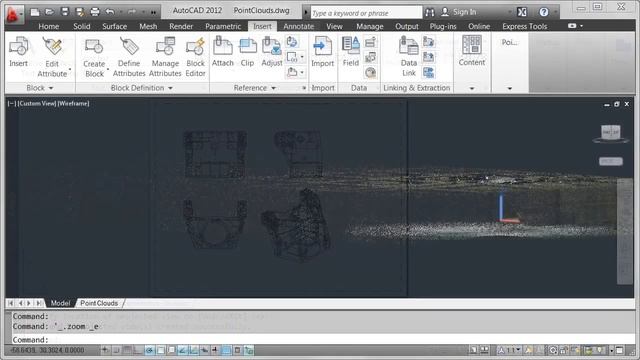
Task: Click the ViewCube in the viewport
Action: pyautogui.click(x=611, y=133)
